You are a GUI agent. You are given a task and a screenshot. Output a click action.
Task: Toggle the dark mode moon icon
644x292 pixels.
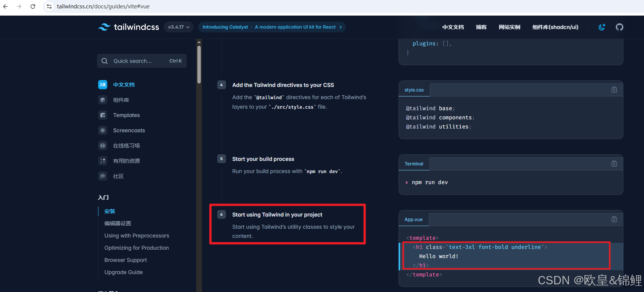(x=602, y=27)
